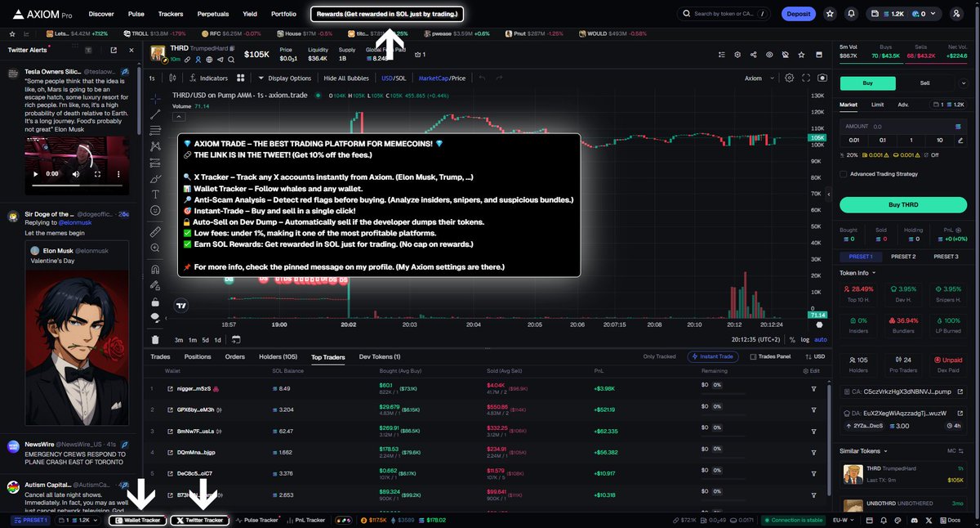Viewport: 980px width, 528px height.
Task: Click the trash remove drawings icon
Action: 155,339
